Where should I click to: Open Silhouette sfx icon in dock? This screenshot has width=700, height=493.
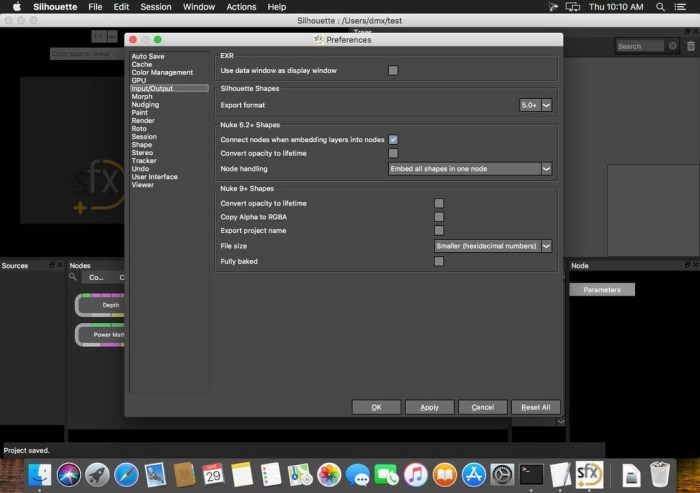[x=589, y=475]
